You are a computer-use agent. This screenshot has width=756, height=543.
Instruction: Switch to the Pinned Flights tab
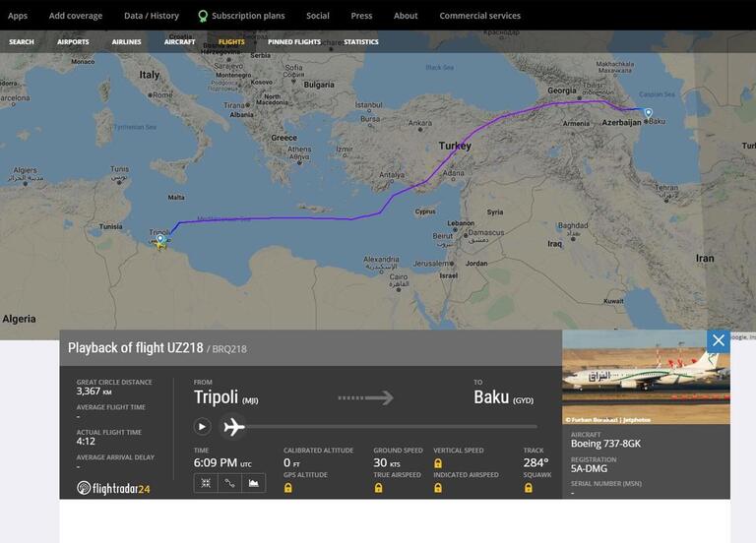pos(293,42)
